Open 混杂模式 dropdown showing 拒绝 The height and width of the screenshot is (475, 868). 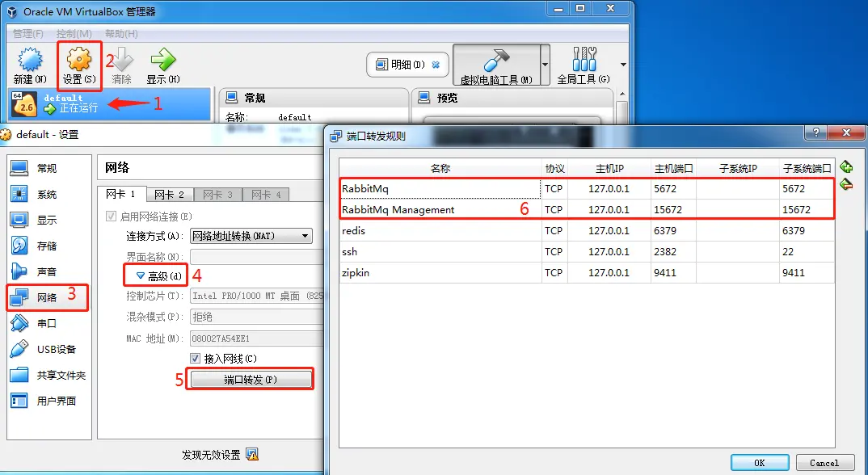pos(258,317)
